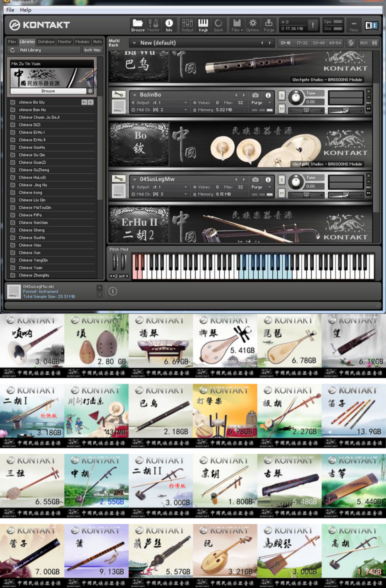386x588 pixels.
Task: Open the Output mixer icon
Action: 187,25
